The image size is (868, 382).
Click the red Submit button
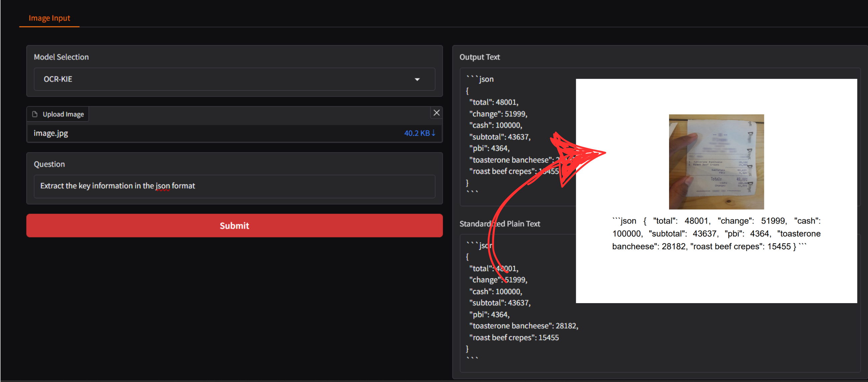pos(234,225)
